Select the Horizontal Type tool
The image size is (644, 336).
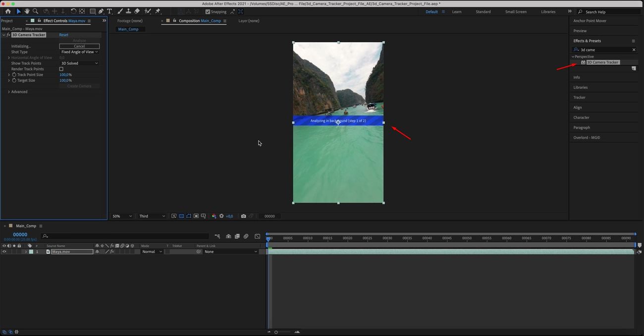[x=109, y=11]
